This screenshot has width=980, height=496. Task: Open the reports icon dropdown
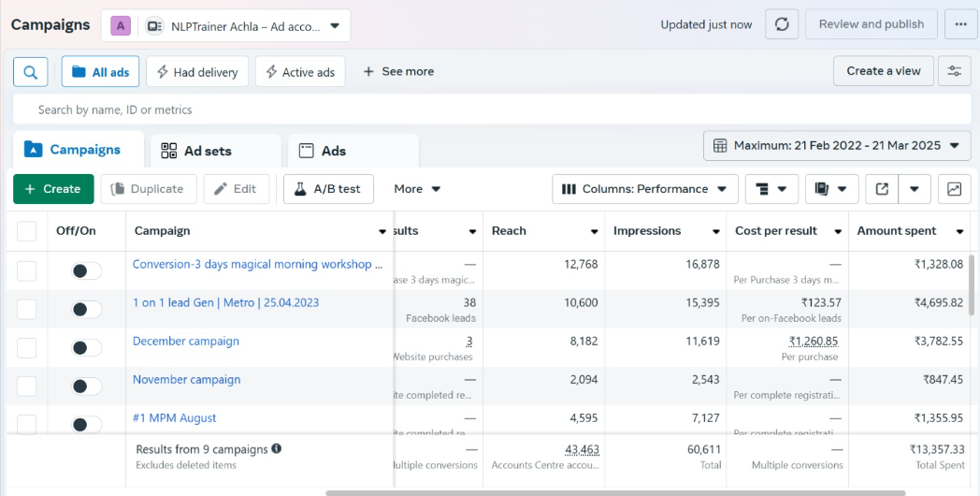tap(830, 189)
